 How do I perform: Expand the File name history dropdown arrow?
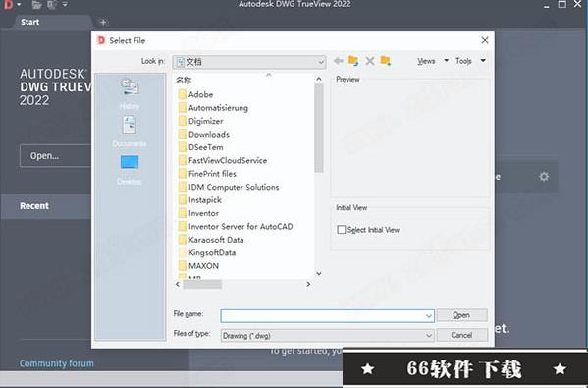429,316
